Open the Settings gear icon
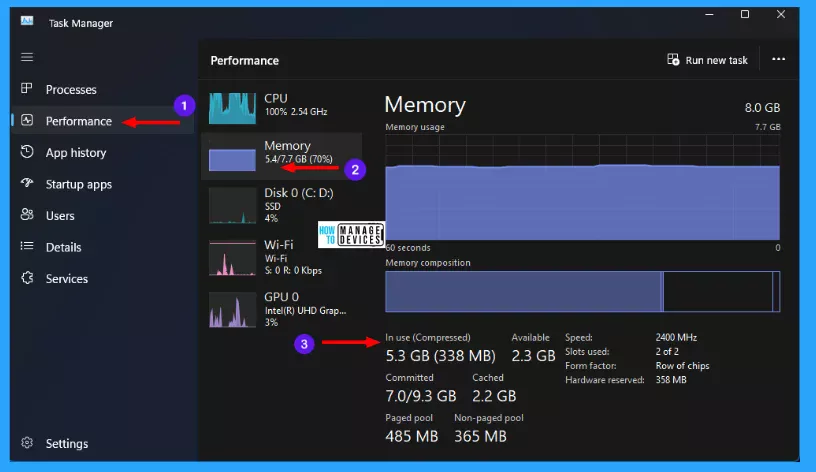 click(x=27, y=443)
